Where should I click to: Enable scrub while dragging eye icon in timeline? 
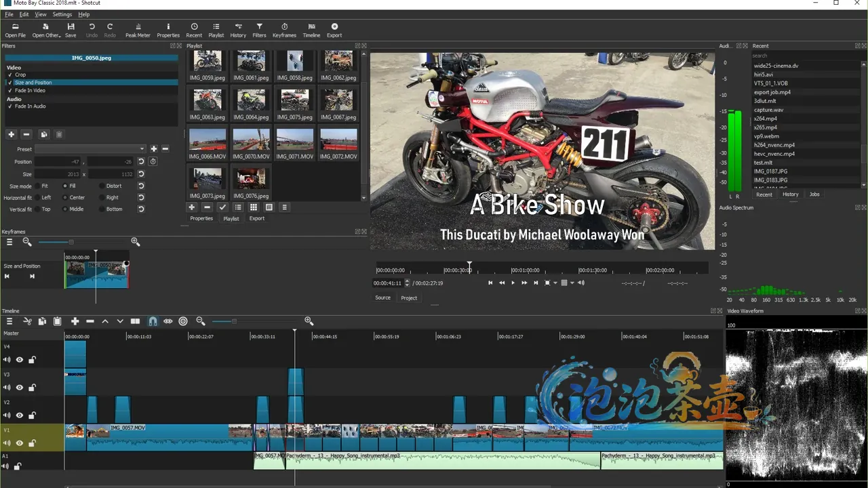coord(168,321)
